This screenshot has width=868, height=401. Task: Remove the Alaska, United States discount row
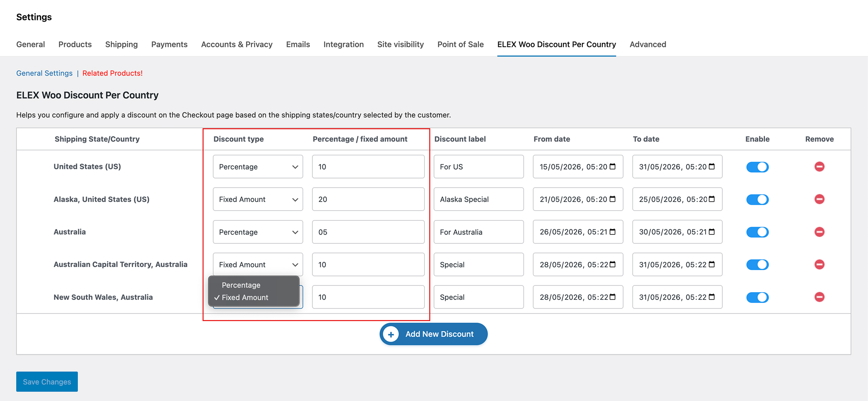819,199
